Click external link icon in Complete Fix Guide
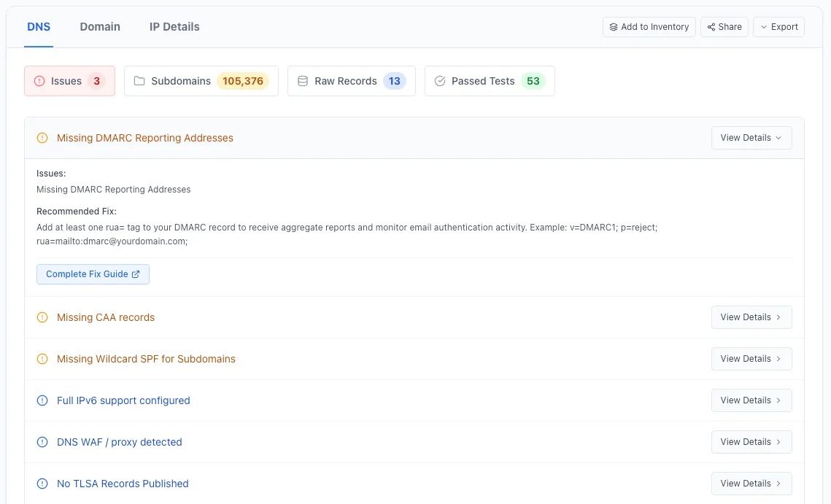Image resolution: width=831 pixels, height=504 pixels. 136,274
